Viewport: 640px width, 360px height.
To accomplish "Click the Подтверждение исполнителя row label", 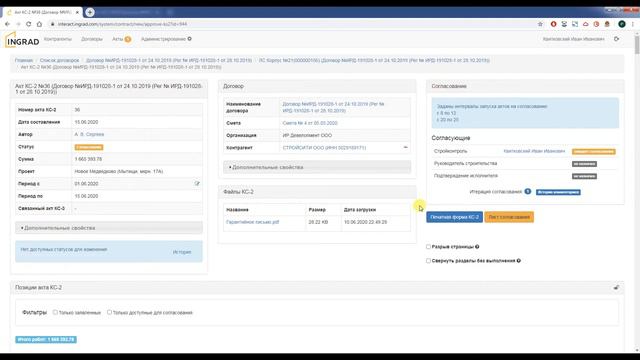I will 466,176.
